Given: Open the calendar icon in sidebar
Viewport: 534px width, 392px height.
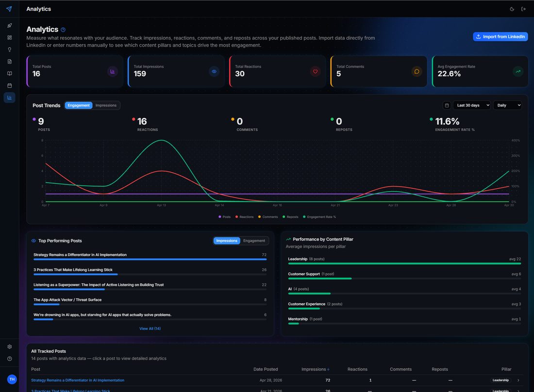Looking at the screenshot, I should [10, 85].
